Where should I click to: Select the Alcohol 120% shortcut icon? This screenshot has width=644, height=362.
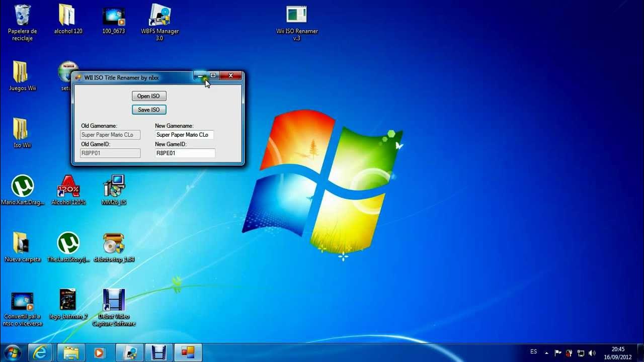point(68,191)
